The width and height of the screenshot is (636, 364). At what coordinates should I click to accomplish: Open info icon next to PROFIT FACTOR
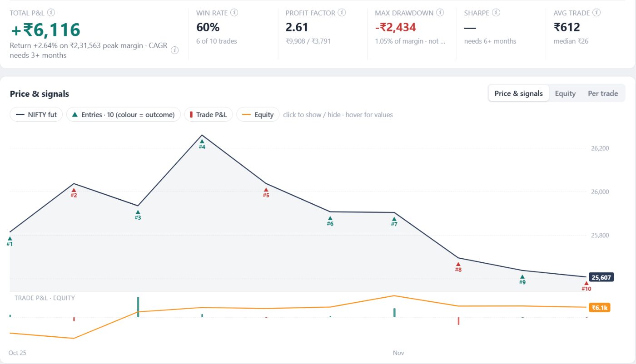pyautogui.click(x=342, y=13)
